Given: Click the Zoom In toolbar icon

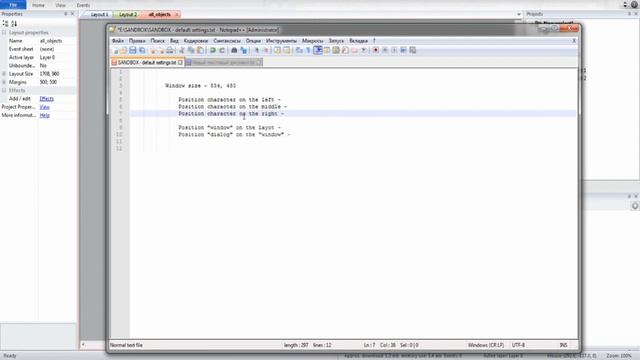Looking at the screenshot, I should pyautogui.click(x=256, y=50).
